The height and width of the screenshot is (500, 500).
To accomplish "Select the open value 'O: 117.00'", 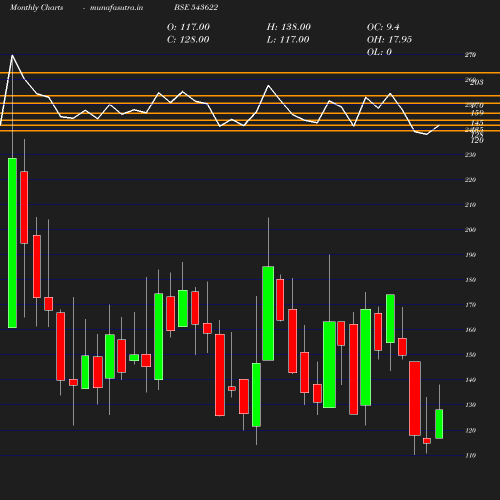I will click(x=188, y=27).
